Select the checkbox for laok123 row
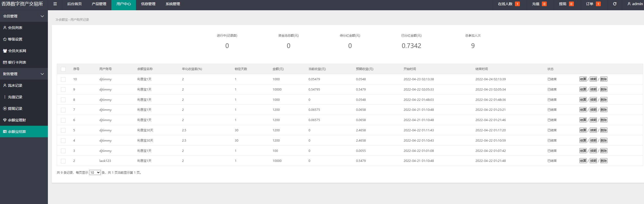The height and width of the screenshot is (204, 644). pyautogui.click(x=63, y=161)
